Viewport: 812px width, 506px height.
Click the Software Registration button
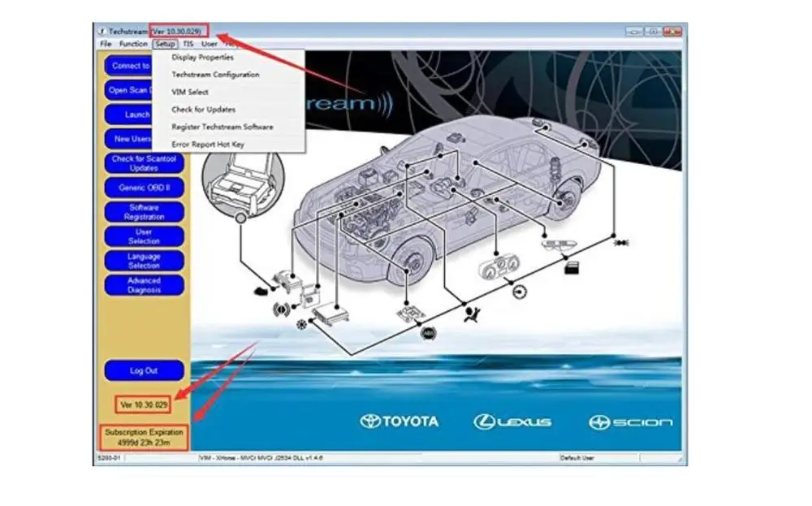[x=144, y=212]
